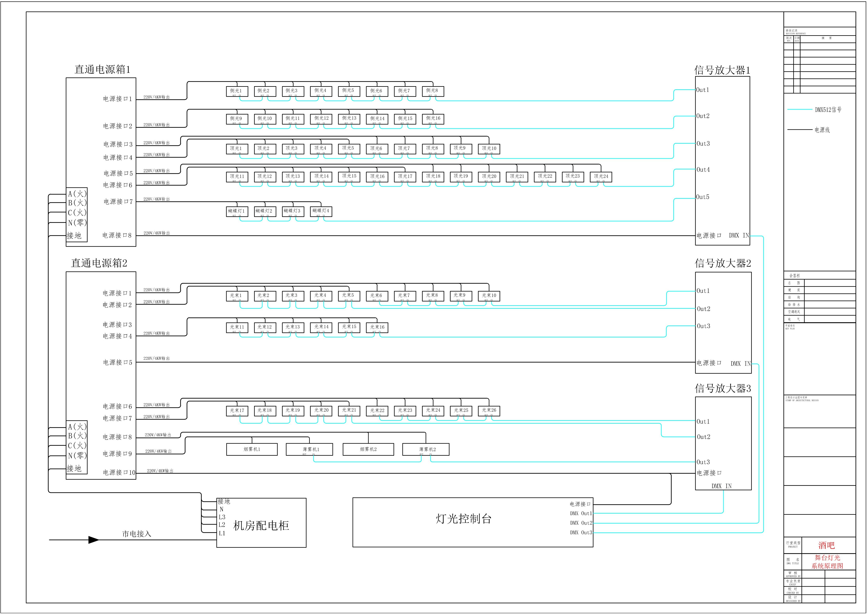Click the L3 terminal on 机房配电柜
Screen dimensions: 868x614
tap(222, 517)
